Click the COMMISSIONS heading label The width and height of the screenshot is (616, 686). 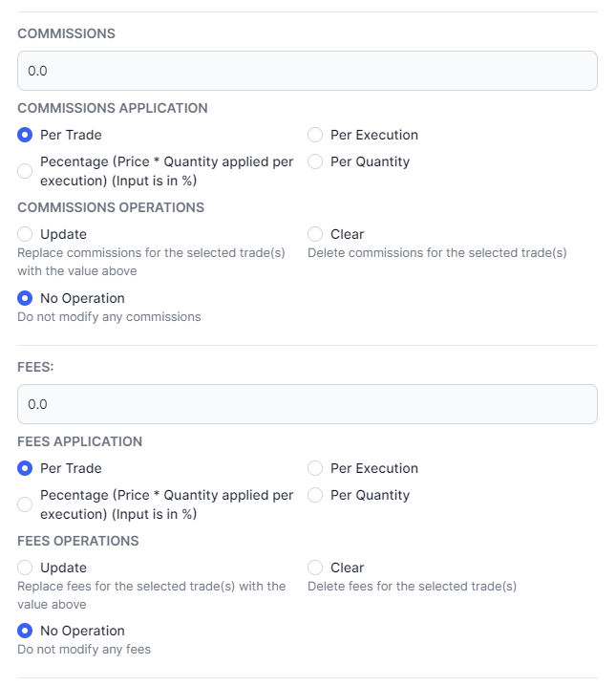pyautogui.click(x=66, y=33)
